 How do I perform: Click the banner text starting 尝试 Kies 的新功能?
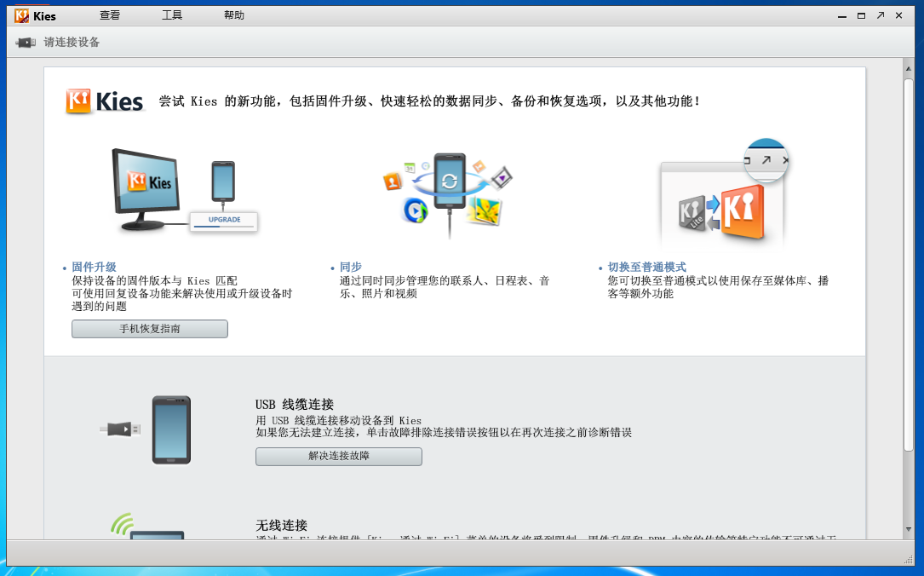pos(429,101)
